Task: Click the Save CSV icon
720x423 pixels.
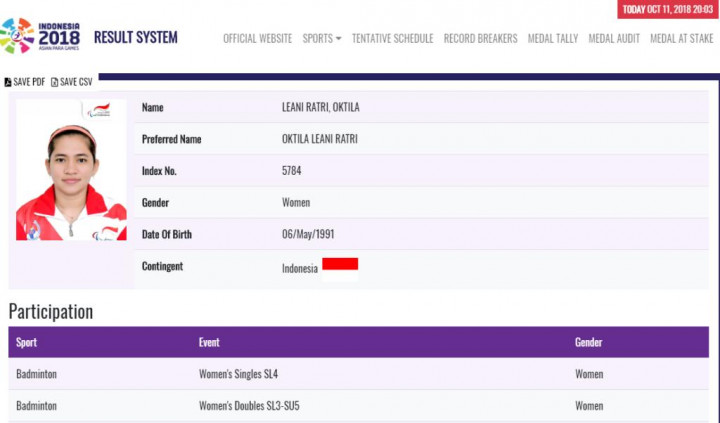Action: [55, 82]
